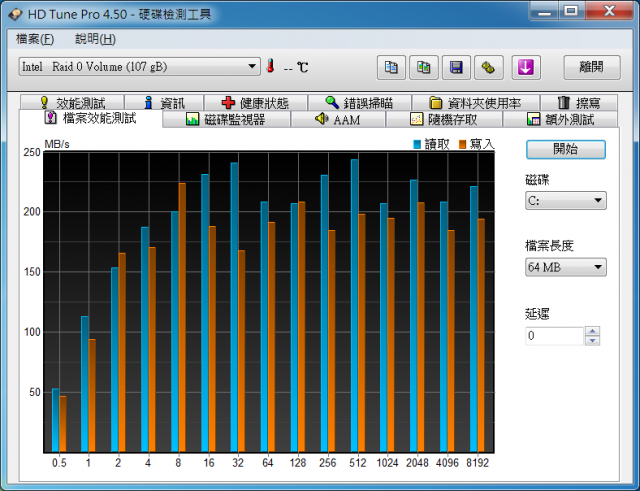640x491 pixels.
Task: Expand the 檔案長度 64 MB dropdown
Action: tap(566, 267)
